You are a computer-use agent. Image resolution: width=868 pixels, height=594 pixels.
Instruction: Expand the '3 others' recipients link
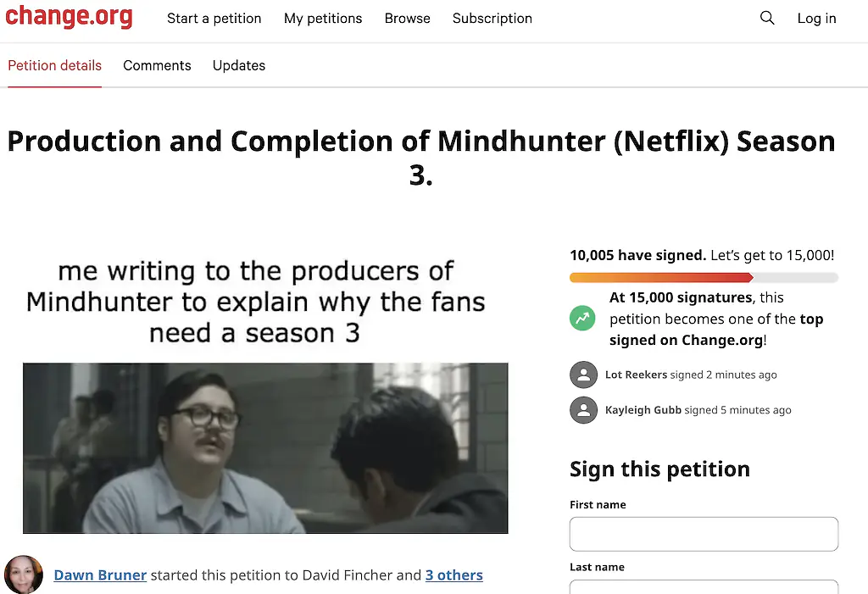[453, 575]
